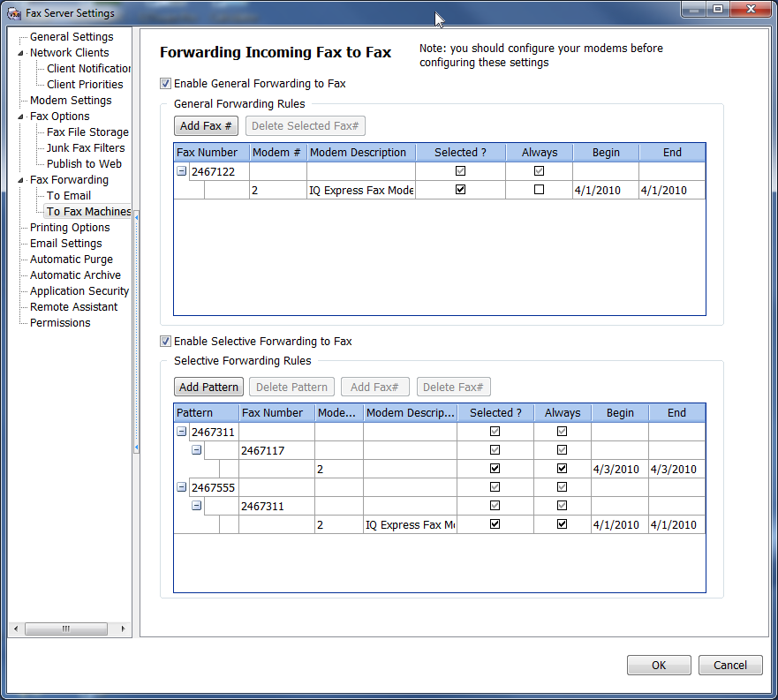The height and width of the screenshot is (700, 778).
Task: Open Junk Fax Filters settings
Action: 86,148
